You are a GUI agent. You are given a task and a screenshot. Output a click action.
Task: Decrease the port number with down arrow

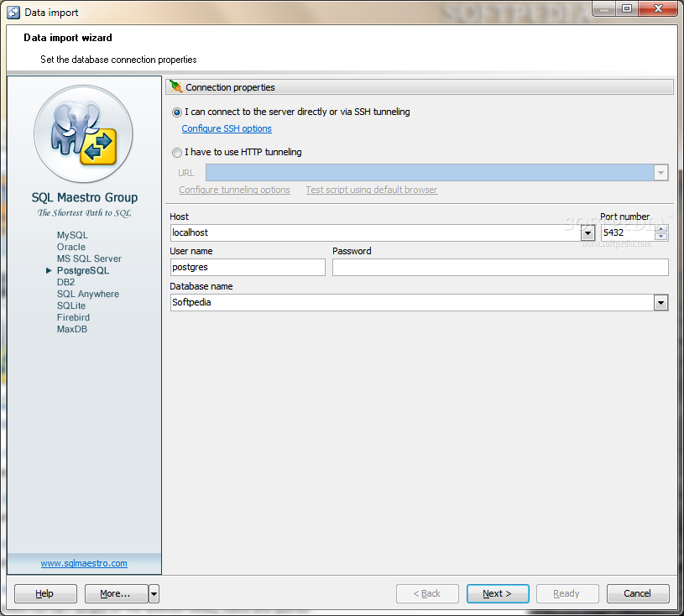click(661, 237)
